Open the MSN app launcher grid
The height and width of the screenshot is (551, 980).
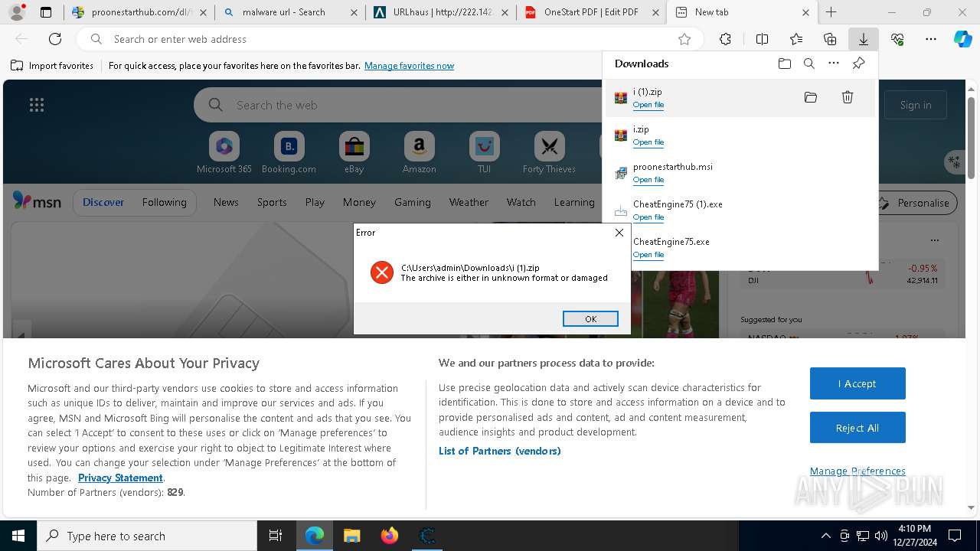[x=37, y=105]
